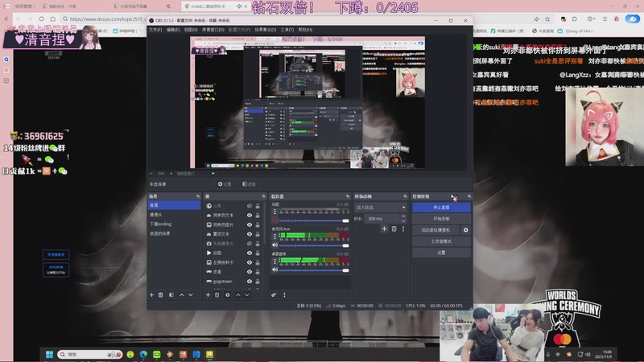
Task: Move source up arrow in Sources panel
Action: coord(237,294)
